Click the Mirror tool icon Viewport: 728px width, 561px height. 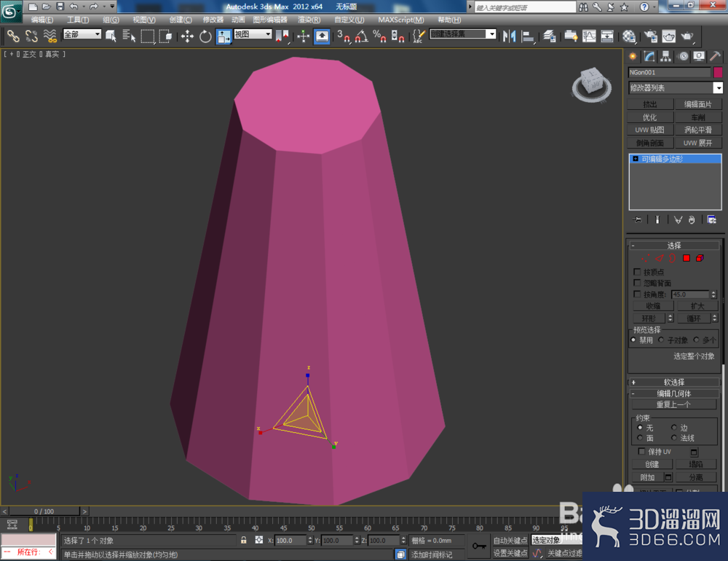pos(510,36)
